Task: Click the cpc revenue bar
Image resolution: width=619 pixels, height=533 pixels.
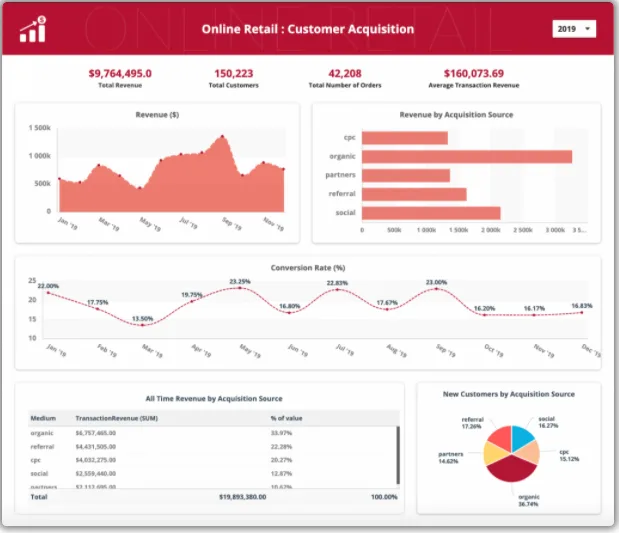Action: tap(405, 138)
